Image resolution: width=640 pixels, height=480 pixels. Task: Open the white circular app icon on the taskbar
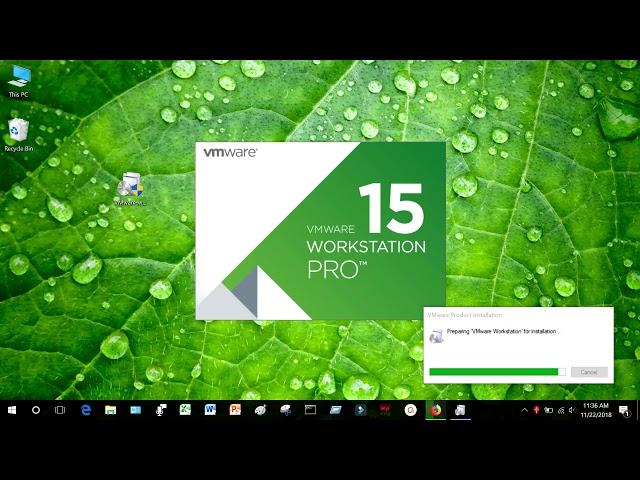click(411, 410)
